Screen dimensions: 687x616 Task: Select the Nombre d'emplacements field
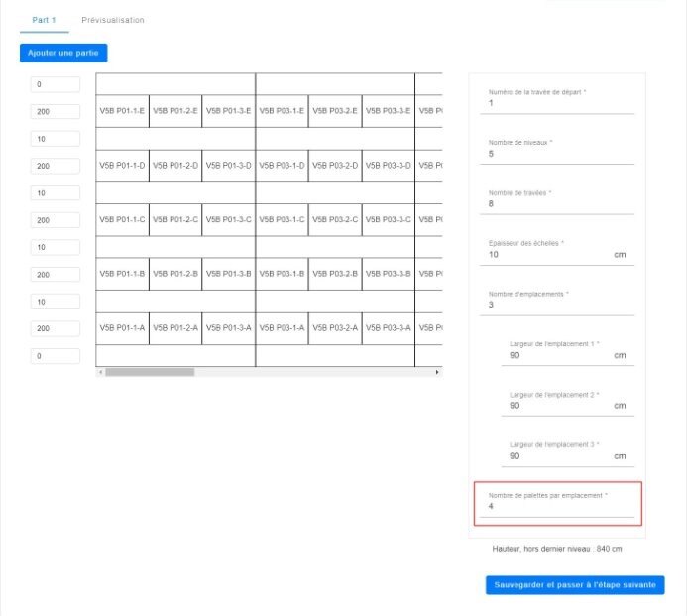560,306
